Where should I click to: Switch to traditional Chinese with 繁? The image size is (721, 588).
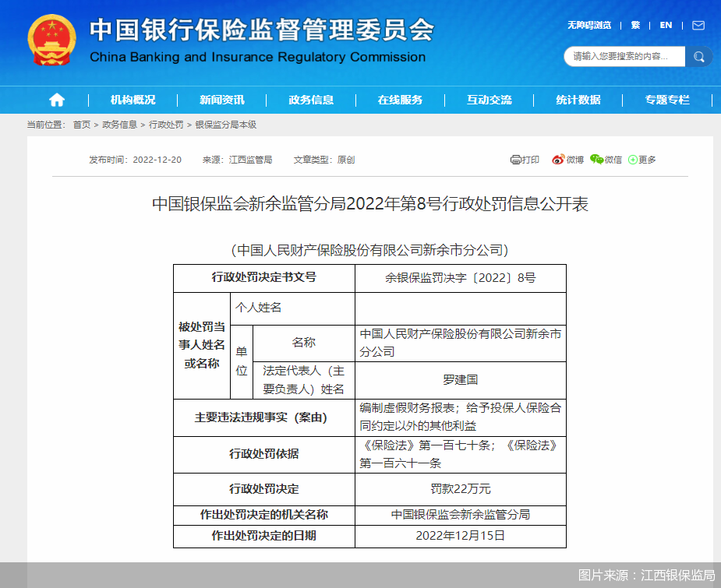(x=635, y=25)
